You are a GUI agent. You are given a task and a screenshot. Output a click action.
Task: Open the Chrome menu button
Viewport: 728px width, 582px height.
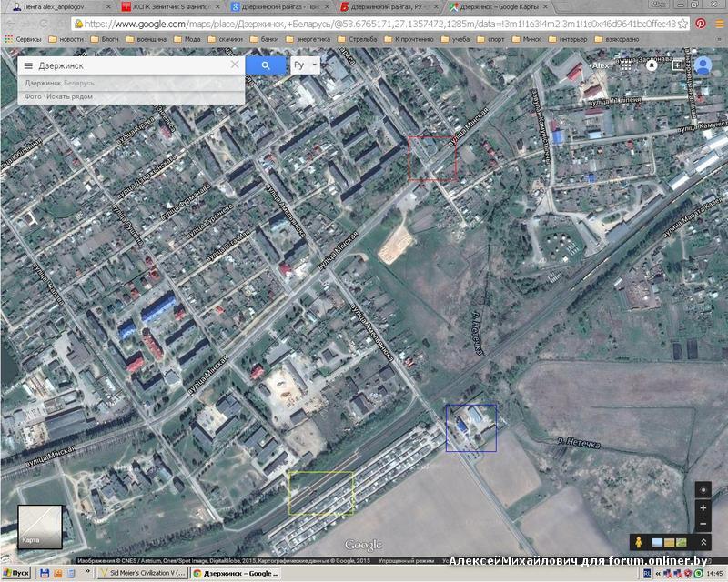point(720,24)
